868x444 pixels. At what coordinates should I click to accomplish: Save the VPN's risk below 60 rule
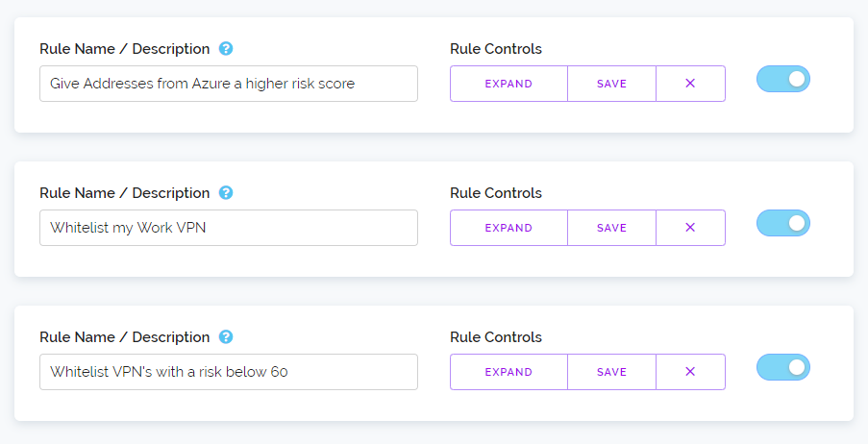(x=611, y=372)
